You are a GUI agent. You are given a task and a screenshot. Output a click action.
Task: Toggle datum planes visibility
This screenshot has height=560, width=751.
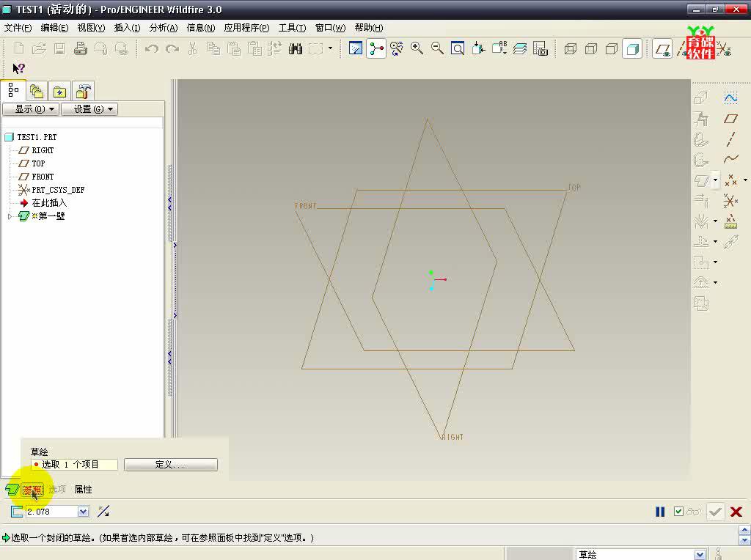[662, 48]
